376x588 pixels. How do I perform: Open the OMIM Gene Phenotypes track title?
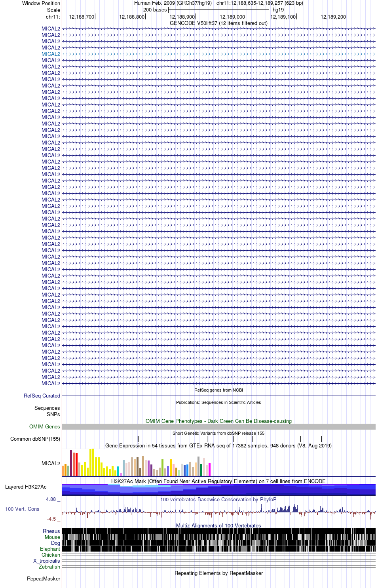pyautogui.click(x=218, y=421)
